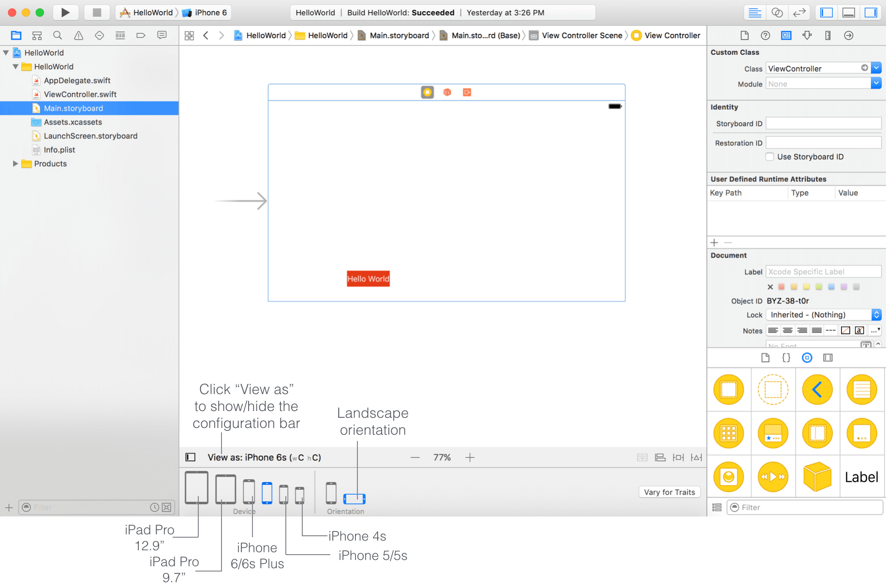This screenshot has height=588, width=886.
Task: Open the Connections inspector
Action: point(848,35)
